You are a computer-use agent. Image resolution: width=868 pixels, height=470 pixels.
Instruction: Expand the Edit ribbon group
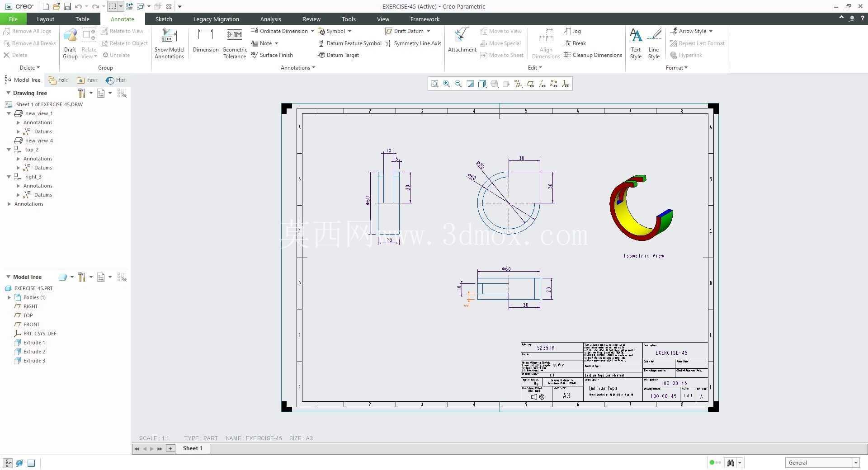(x=535, y=68)
